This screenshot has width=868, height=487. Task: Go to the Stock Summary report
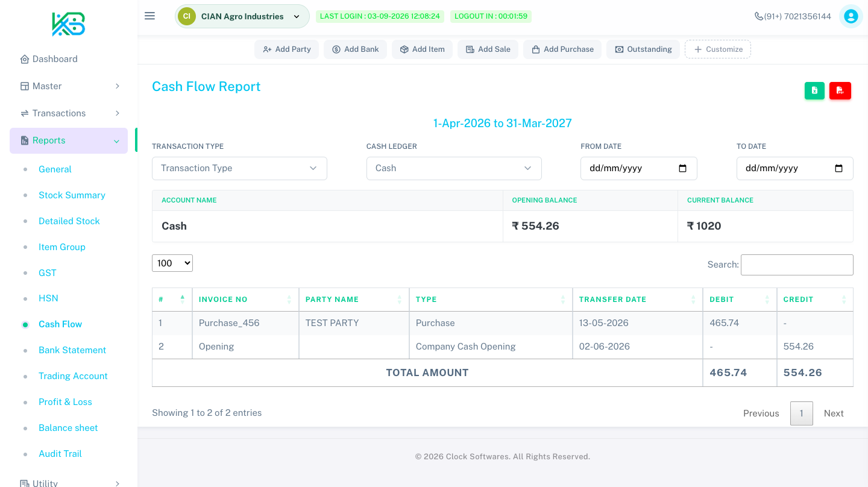(x=72, y=195)
